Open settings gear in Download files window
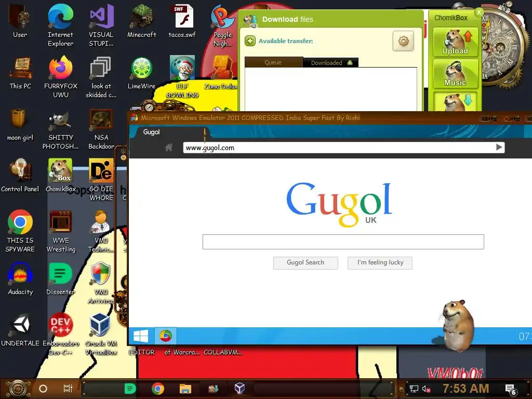Screen dimensions: 532x399 (403, 41)
